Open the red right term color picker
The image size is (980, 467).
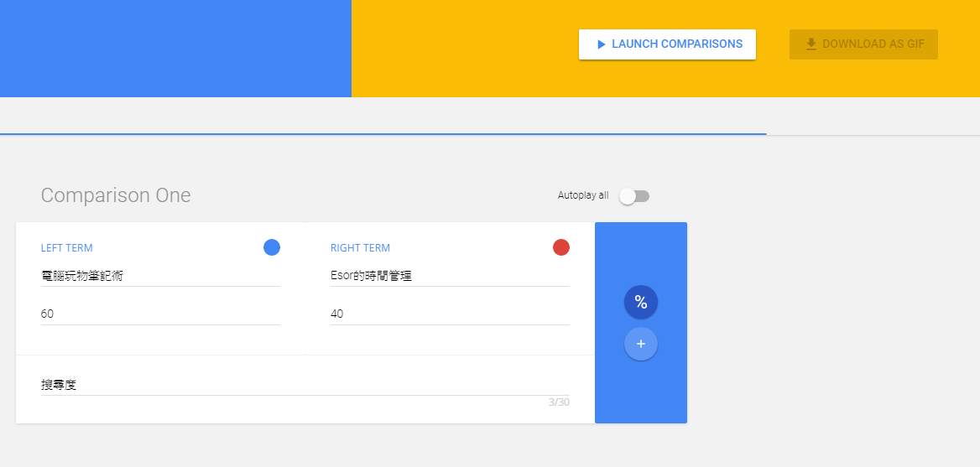561,247
